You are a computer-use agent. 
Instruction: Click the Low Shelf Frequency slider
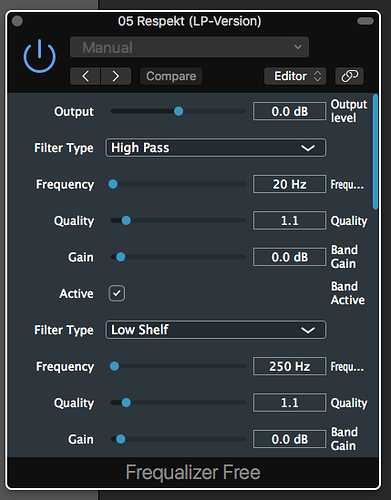178,366
